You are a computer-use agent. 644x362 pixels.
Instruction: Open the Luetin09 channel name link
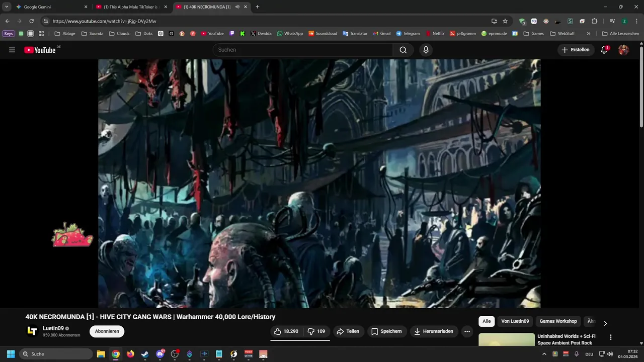coord(53,328)
